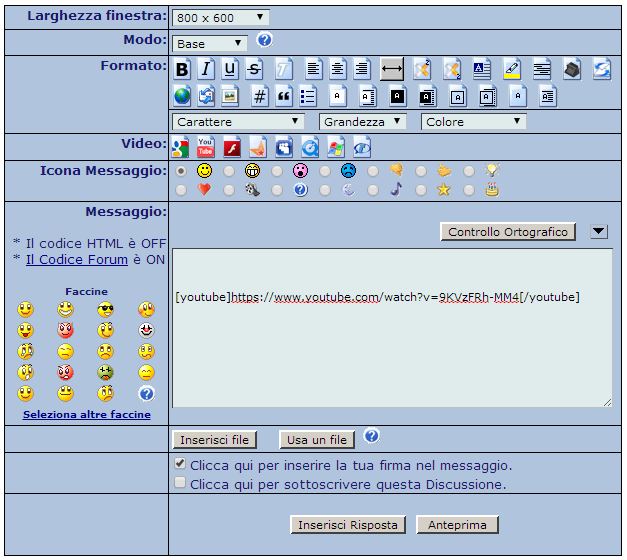This screenshot has height=560, width=627.
Task: Select the red heart message icon
Action: click(181, 190)
